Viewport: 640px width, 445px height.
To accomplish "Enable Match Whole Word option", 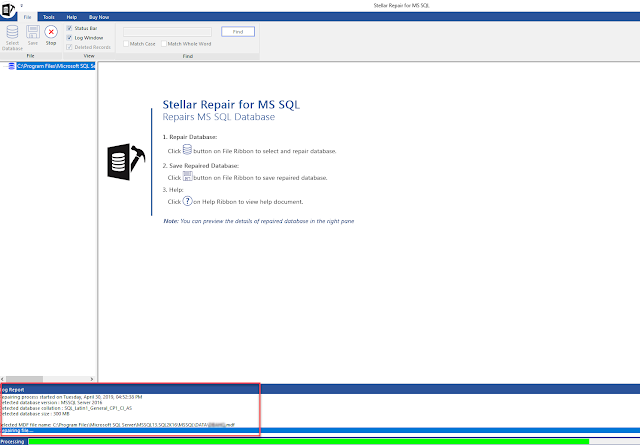I will [x=164, y=44].
